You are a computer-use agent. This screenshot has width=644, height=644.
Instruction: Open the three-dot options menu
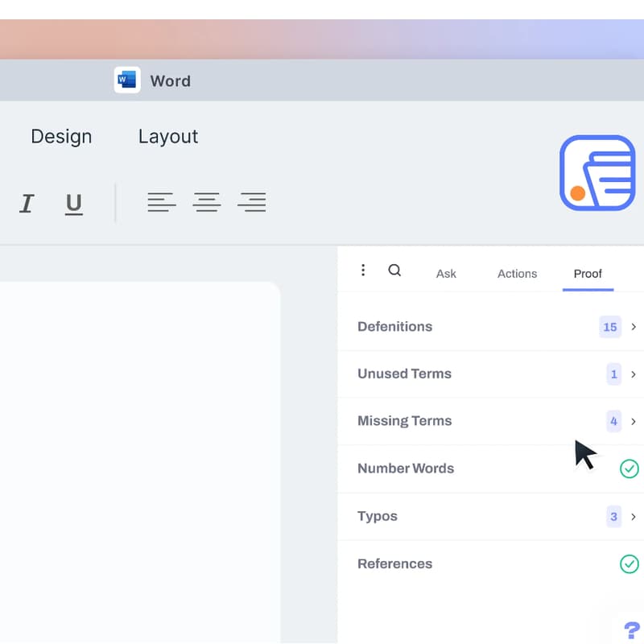pyautogui.click(x=363, y=270)
